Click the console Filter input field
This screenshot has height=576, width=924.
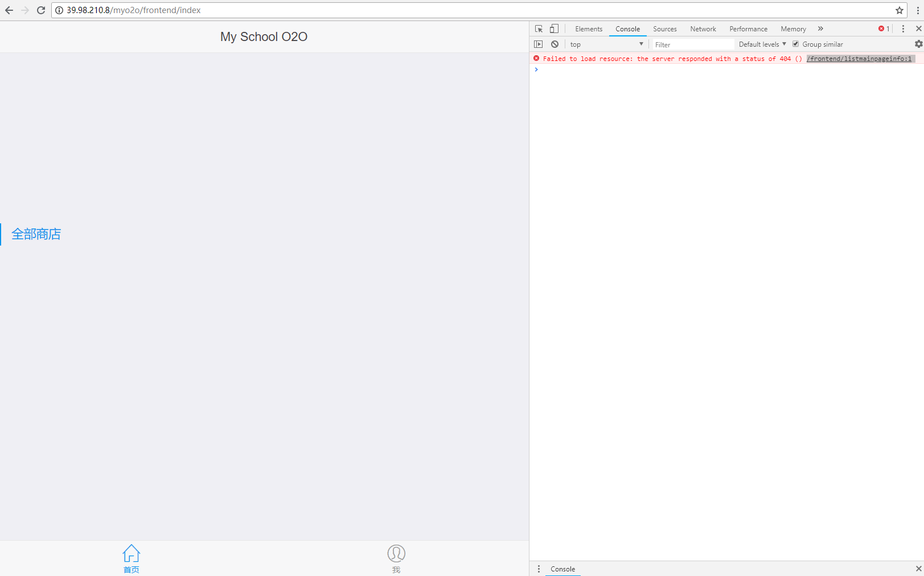point(693,44)
